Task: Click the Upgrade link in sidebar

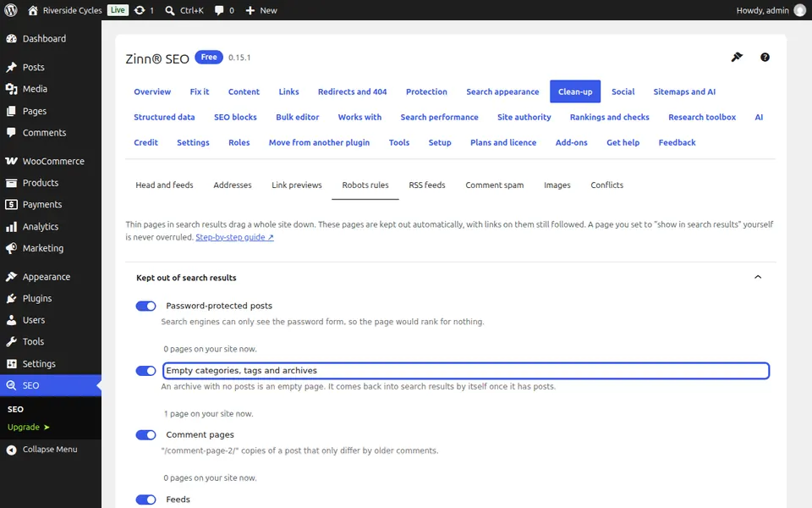Action: tap(29, 427)
